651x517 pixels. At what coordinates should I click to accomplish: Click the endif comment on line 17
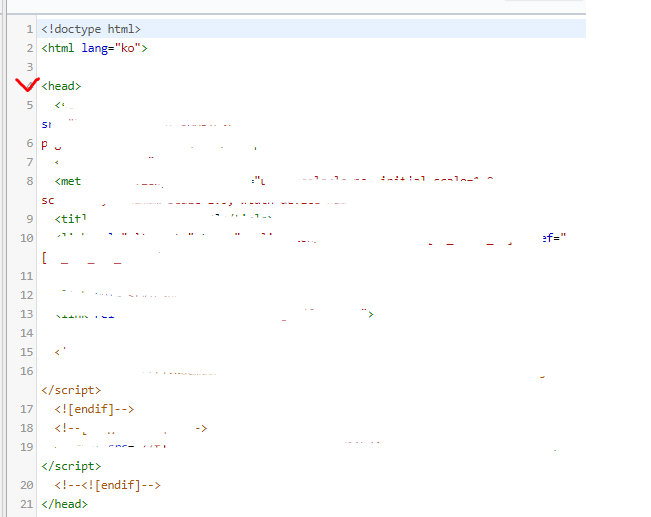tap(94, 409)
